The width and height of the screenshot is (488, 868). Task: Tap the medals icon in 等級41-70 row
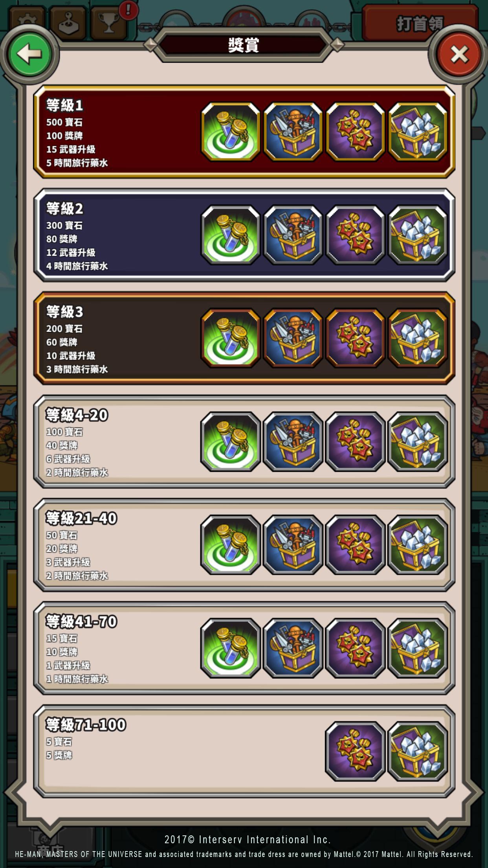click(355, 648)
